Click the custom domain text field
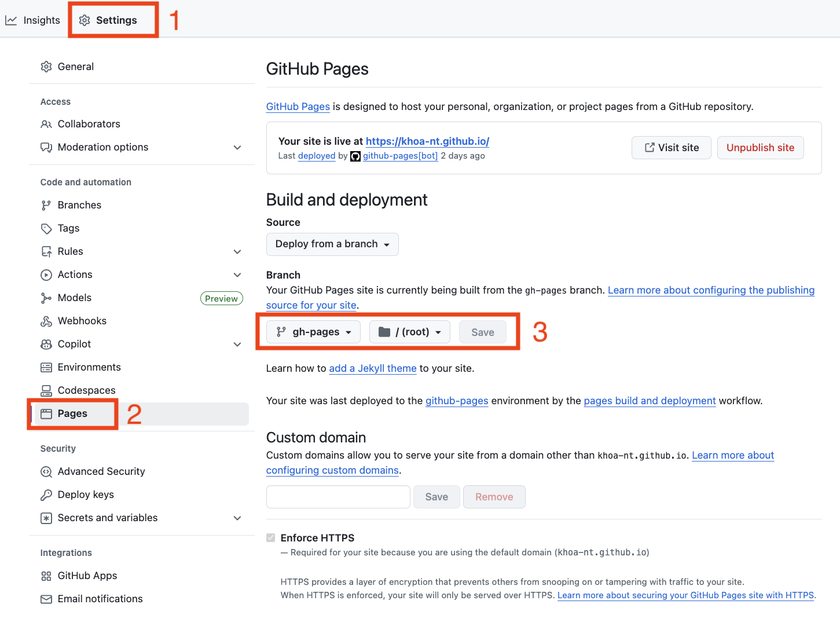This screenshot has width=840, height=626. point(338,497)
